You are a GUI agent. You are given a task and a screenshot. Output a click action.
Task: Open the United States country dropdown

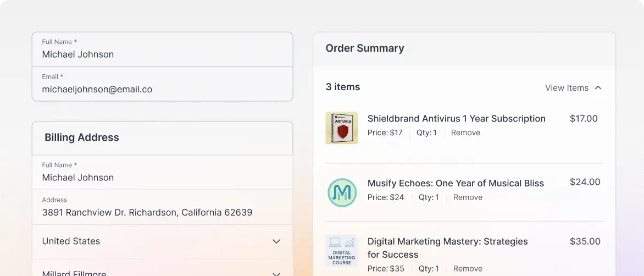point(163,241)
